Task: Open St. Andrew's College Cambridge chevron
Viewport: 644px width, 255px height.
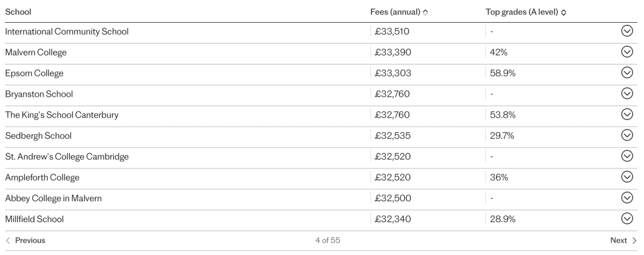Action: (x=627, y=156)
